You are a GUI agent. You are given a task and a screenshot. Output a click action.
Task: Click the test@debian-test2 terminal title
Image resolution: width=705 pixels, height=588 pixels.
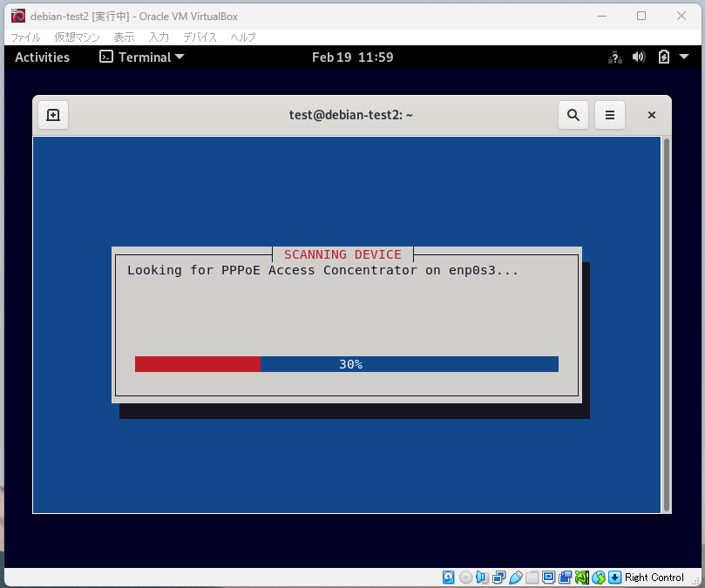pos(350,115)
